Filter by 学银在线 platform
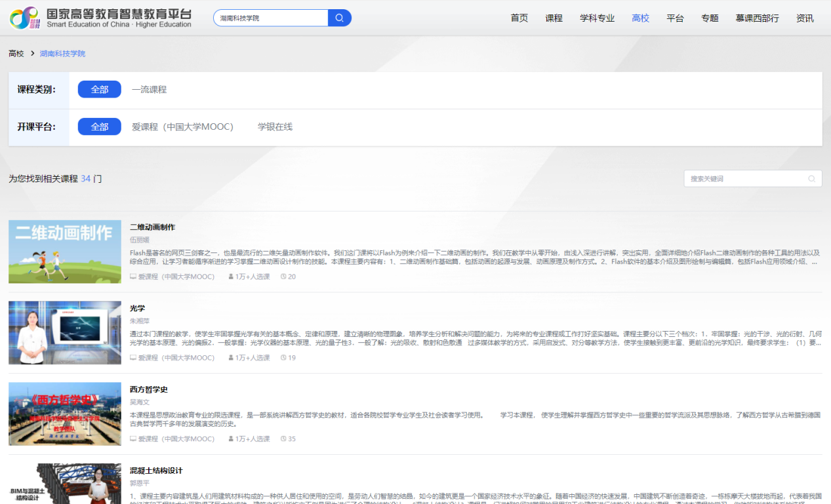This screenshot has height=504, width=831. tap(275, 126)
